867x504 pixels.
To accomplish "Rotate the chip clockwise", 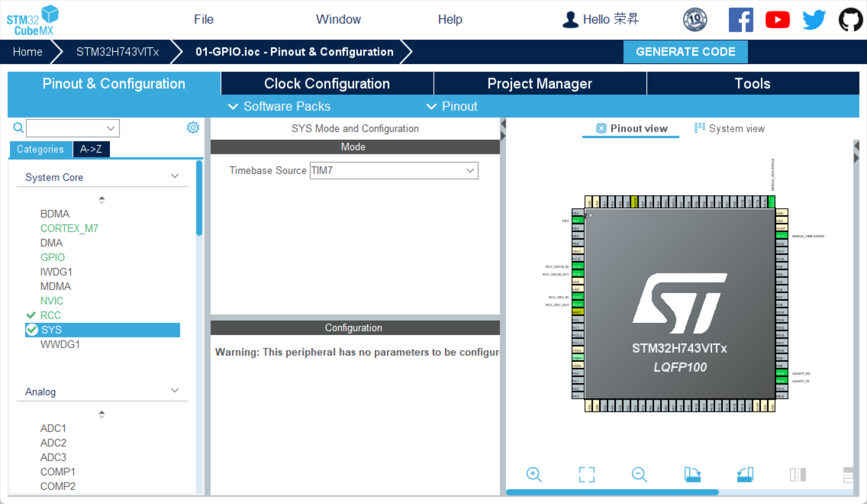I will click(x=692, y=474).
